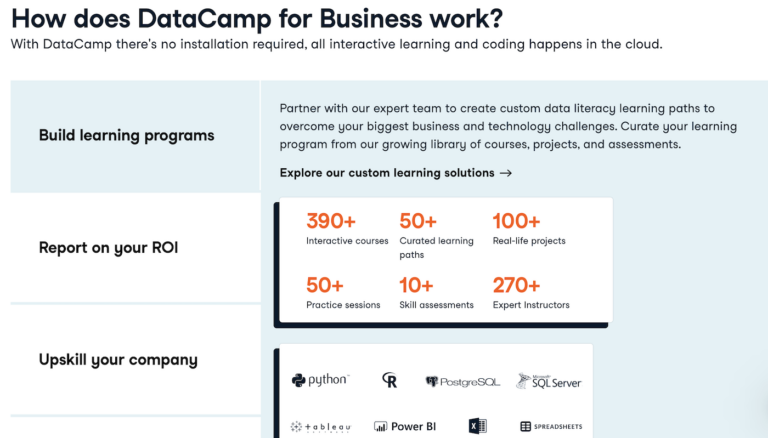Click the How does DataCamp for Business work heading
This screenshot has height=438, width=768.
[257, 19]
